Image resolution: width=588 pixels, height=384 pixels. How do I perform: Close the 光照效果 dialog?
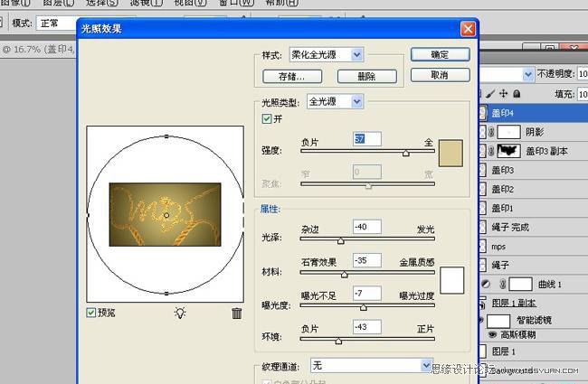click(468, 29)
